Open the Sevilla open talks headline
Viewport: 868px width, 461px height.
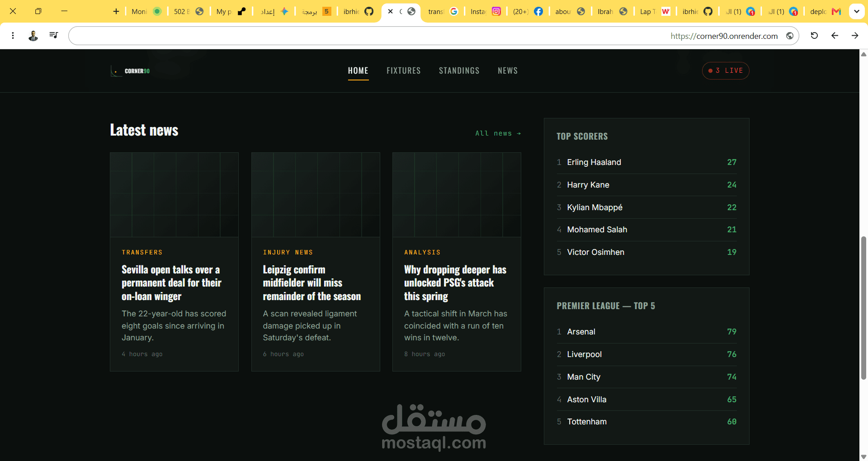click(x=171, y=283)
